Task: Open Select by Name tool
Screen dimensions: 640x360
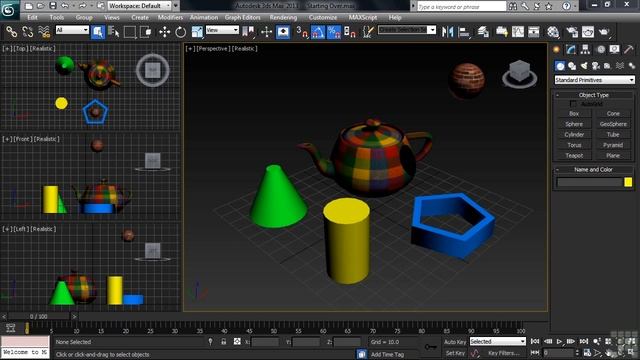Action: [114, 31]
